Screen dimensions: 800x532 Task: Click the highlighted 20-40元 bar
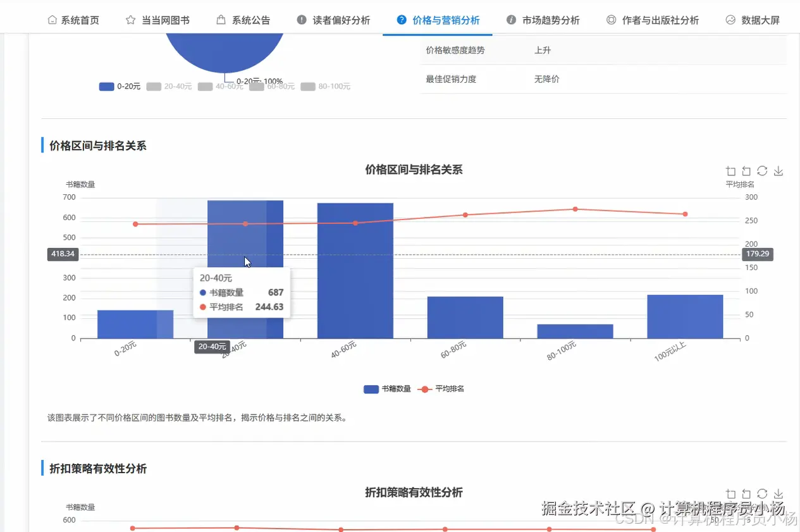(245, 269)
